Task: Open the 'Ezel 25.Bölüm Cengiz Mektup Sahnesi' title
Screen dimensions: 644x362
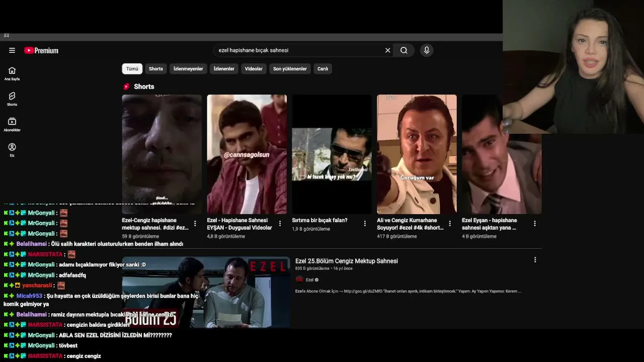Action: click(x=347, y=261)
